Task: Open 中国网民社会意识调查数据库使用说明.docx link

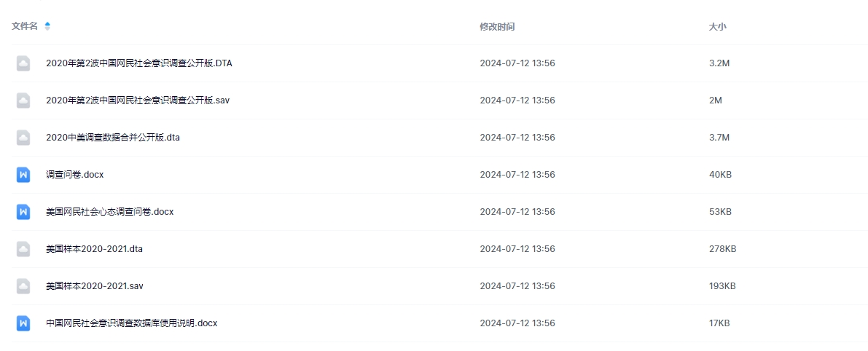Action: pyautogui.click(x=131, y=323)
